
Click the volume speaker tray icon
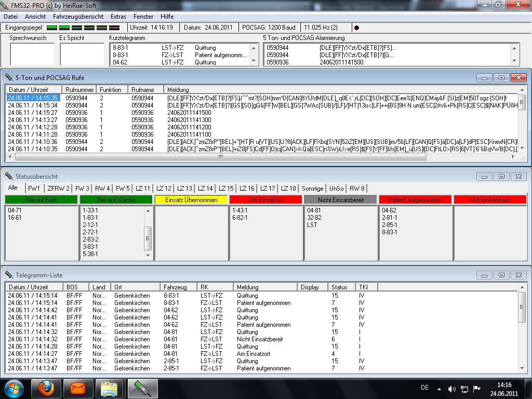pos(451,389)
